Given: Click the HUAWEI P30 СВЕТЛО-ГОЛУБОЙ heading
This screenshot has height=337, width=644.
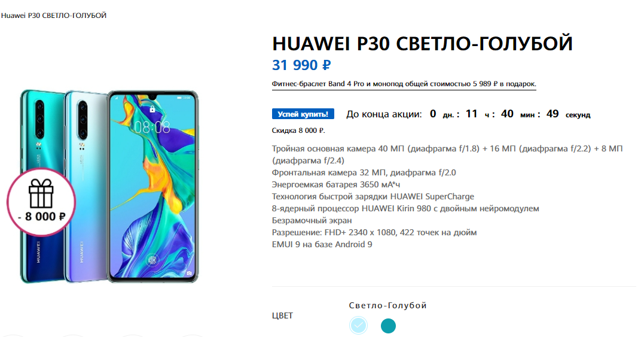Looking at the screenshot, I should (422, 44).
